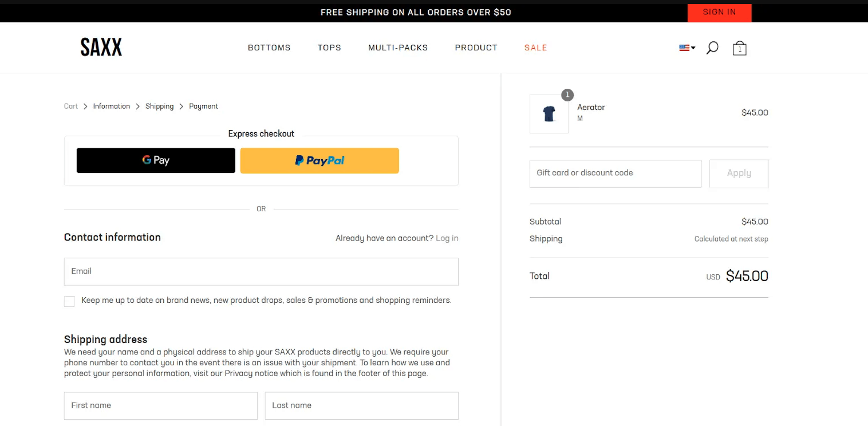The height and width of the screenshot is (426, 868).
Task: Click the SAXX logo
Action: (101, 48)
